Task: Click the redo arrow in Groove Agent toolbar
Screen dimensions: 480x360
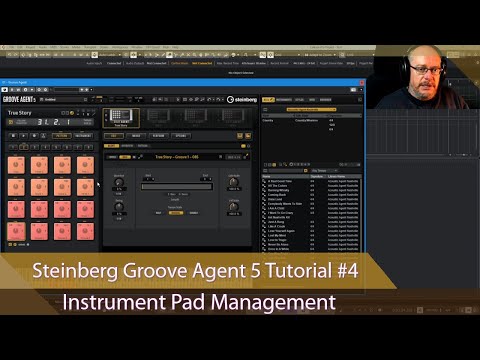Action: tap(218, 99)
